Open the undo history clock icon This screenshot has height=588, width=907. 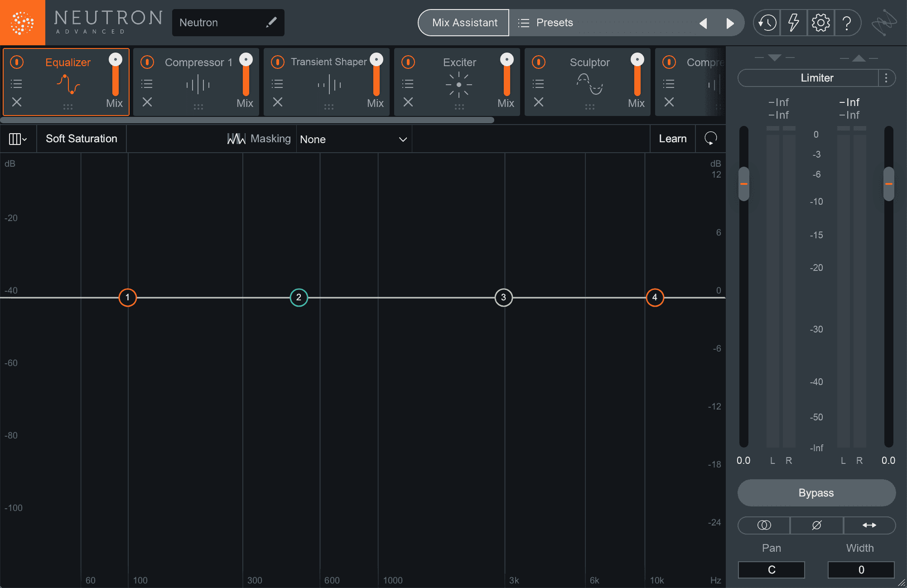pos(767,22)
